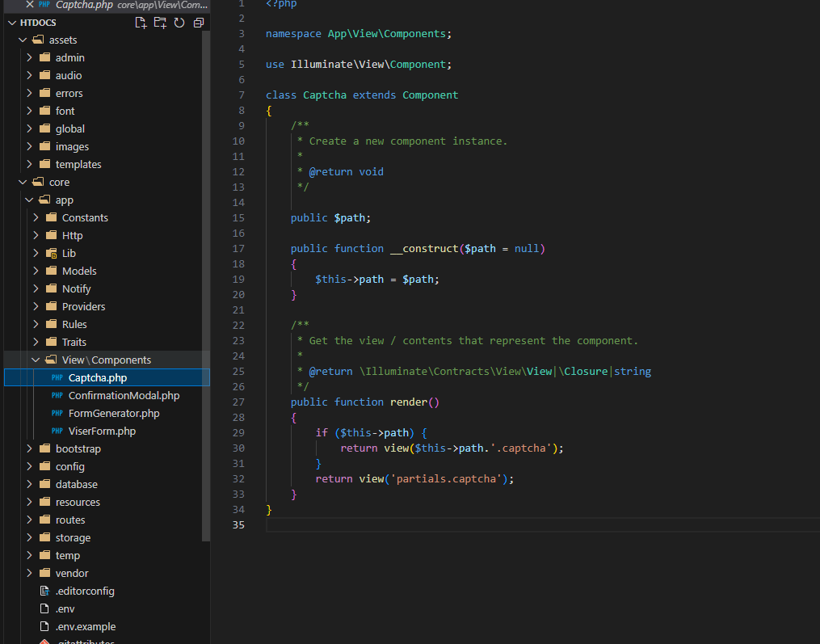
Task: Click the PHP icon beside ConfirmationModal.php
Action: [57, 395]
